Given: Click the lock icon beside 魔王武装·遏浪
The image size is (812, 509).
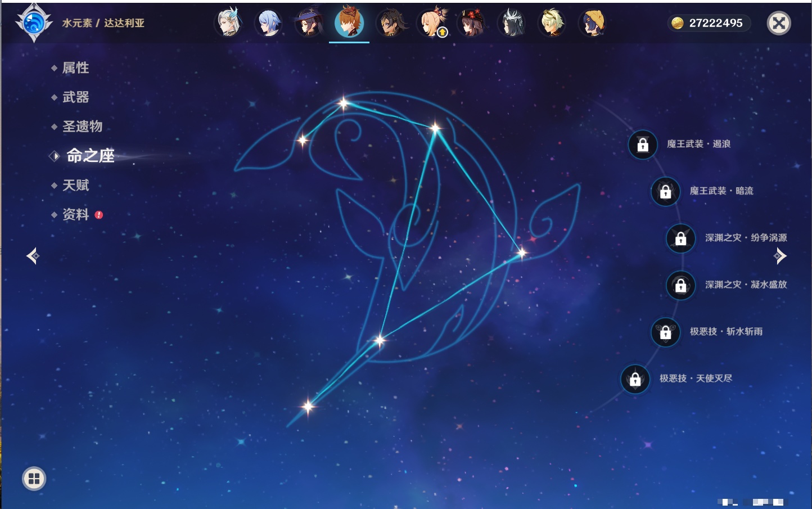Looking at the screenshot, I should 643,145.
